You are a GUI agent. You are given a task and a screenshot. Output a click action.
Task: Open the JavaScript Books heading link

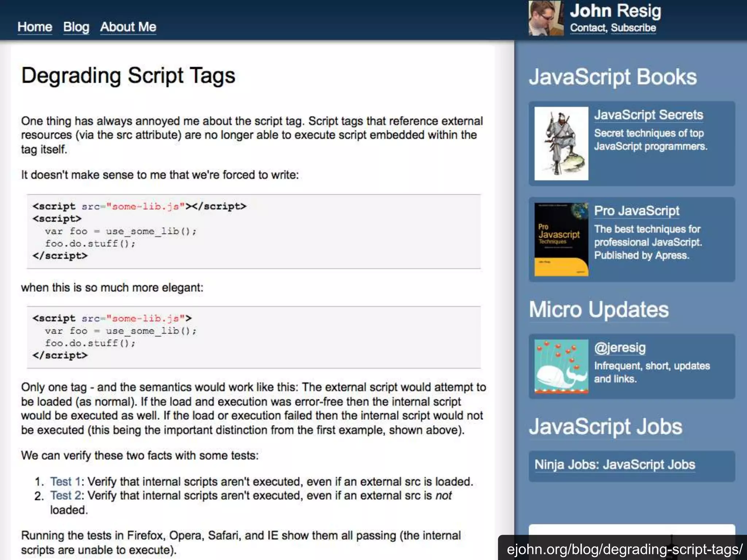click(613, 77)
